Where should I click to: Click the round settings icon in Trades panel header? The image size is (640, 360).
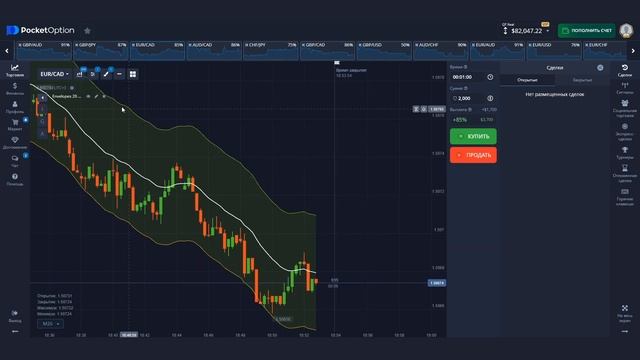(600, 67)
